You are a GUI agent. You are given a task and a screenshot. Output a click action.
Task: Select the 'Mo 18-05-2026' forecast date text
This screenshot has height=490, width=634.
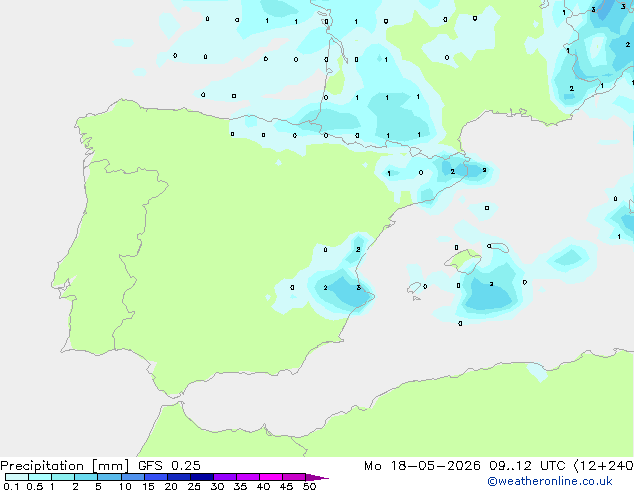coord(422,466)
